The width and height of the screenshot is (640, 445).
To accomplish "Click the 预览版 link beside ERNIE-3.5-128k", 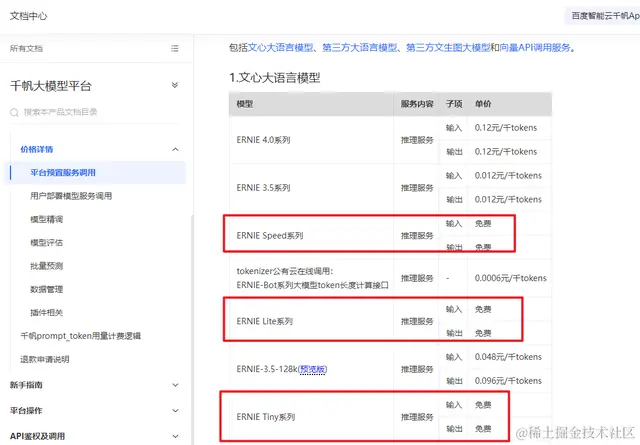I will (x=313, y=369).
